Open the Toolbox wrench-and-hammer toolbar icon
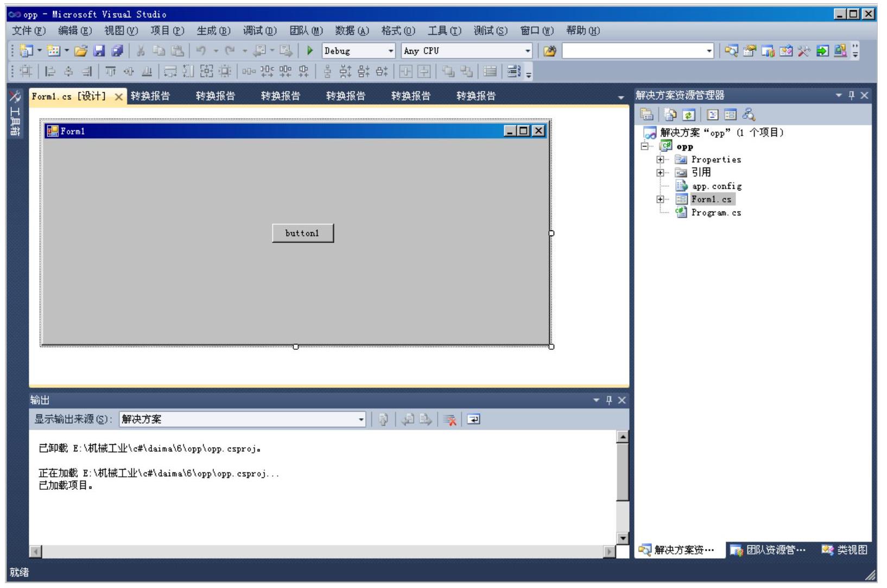The height and width of the screenshot is (588, 887). pos(804,51)
